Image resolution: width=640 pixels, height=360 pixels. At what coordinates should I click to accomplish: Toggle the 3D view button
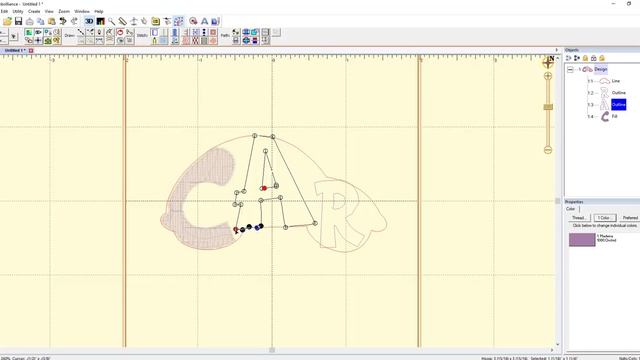89,21
